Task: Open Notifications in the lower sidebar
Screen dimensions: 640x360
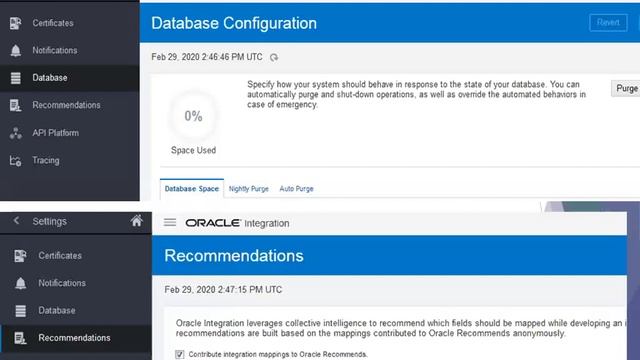Action: 62,283
